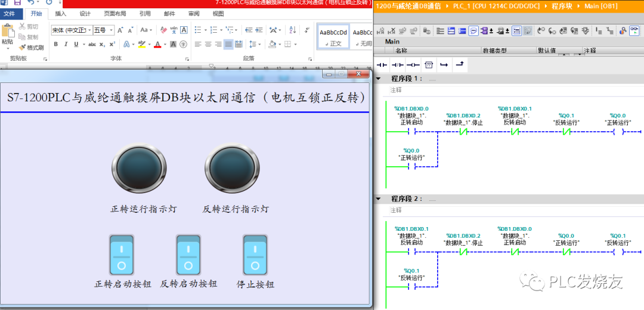Apply red font color
This screenshot has height=310, width=644.
(x=157, y=44)
